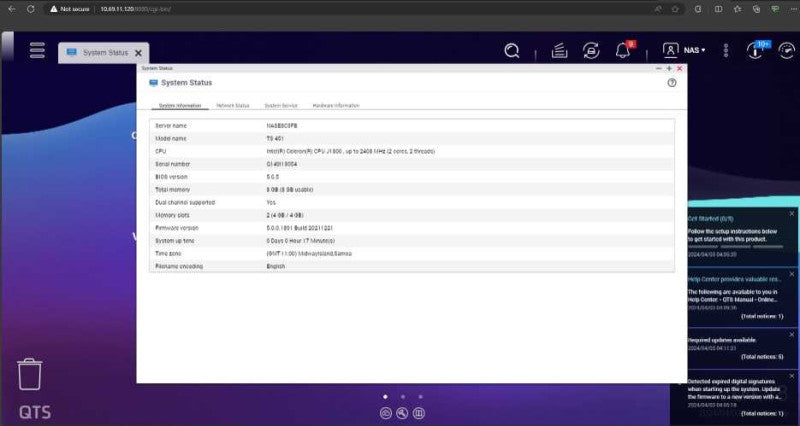Open the Required updates available notice
800x426 pixels.
(x=721, y=340)
